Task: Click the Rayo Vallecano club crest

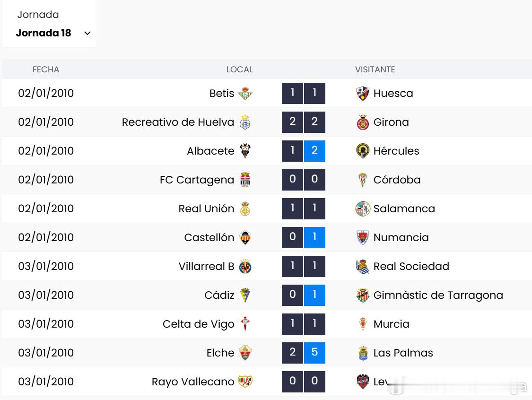Action: (x=245, y=382)
